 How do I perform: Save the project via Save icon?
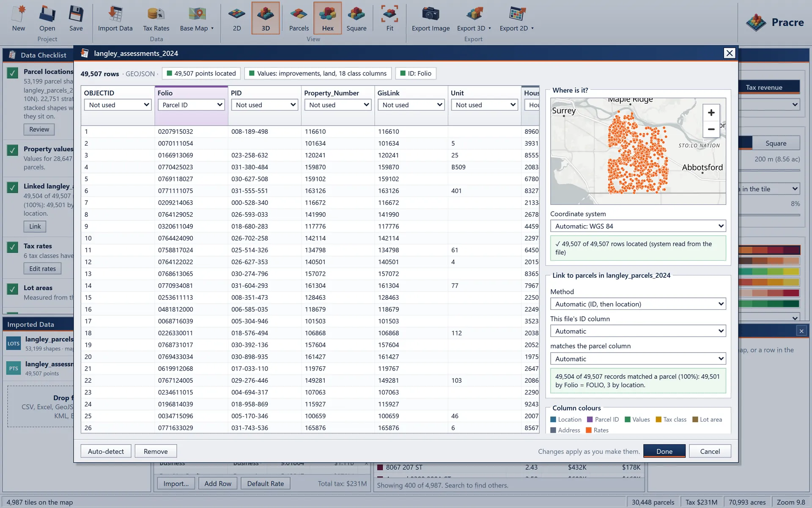76,14
